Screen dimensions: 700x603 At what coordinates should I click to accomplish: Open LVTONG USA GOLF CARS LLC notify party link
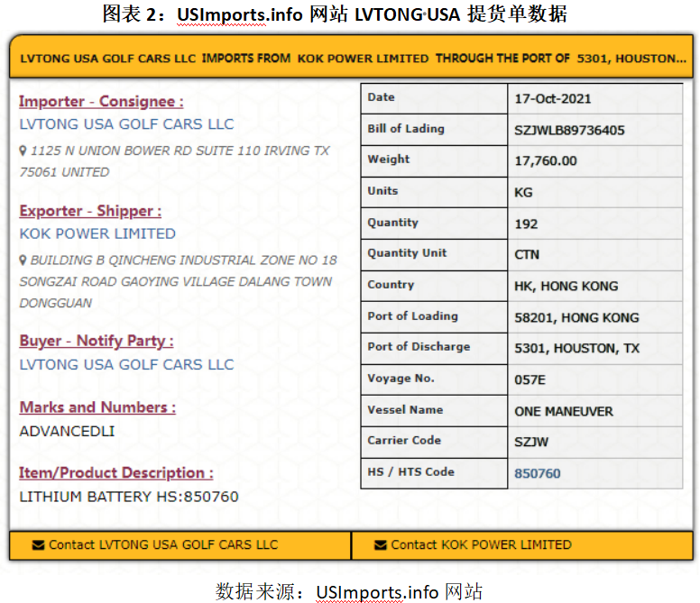126,364
